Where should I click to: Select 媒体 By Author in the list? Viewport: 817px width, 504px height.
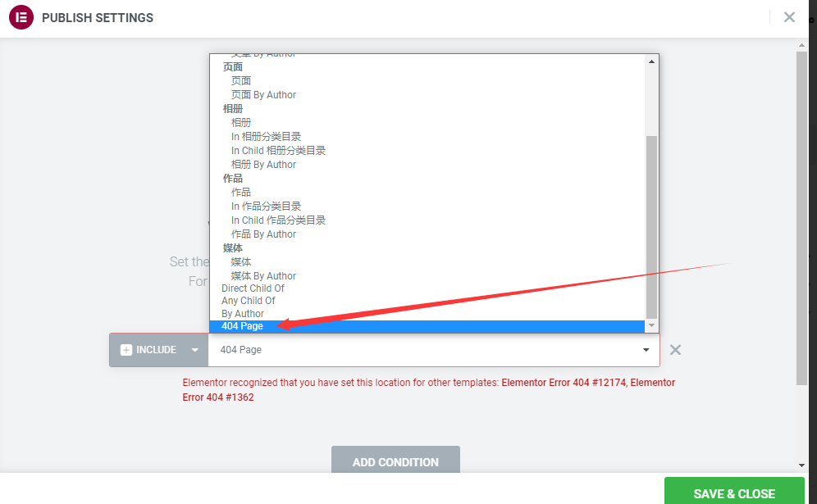click(263, 276)
